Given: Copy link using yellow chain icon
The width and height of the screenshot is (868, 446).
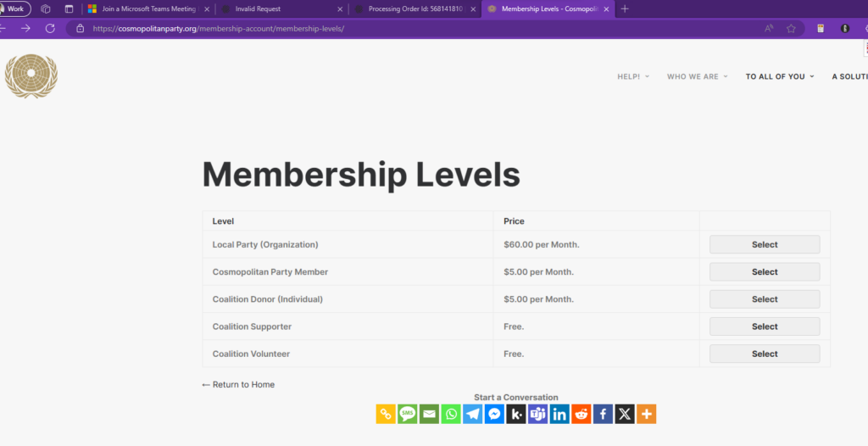Looking at the screenshot, I should (x=386, y=414).
